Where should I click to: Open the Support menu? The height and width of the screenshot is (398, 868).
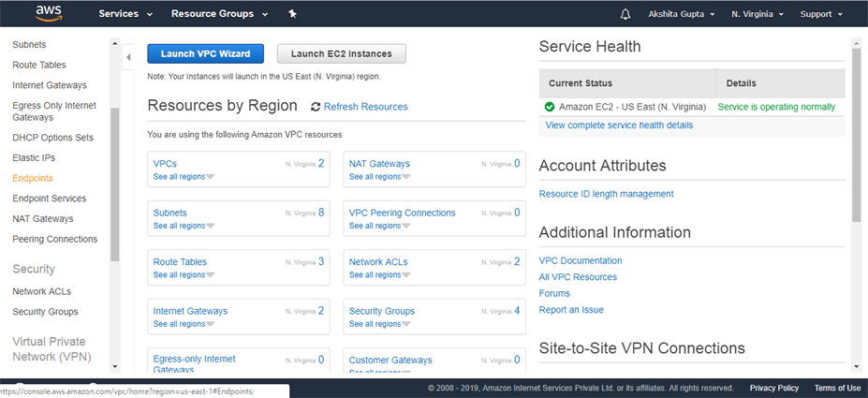point(821,14)
